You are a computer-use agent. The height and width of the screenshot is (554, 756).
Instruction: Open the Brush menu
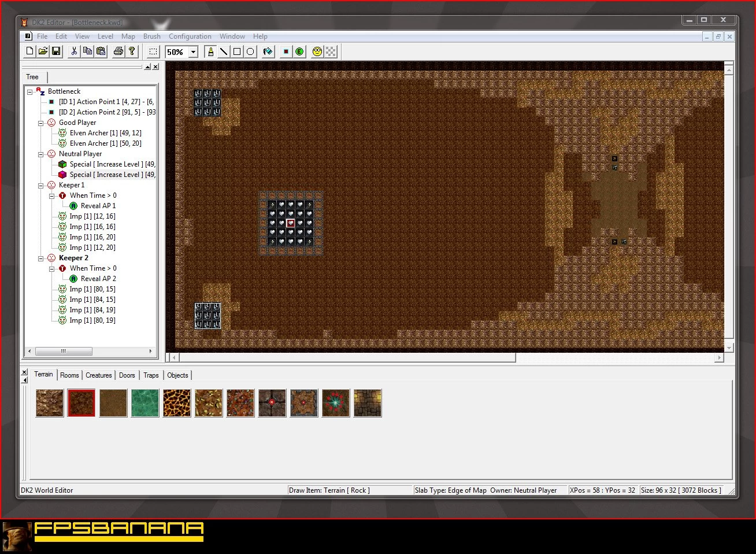152,36
